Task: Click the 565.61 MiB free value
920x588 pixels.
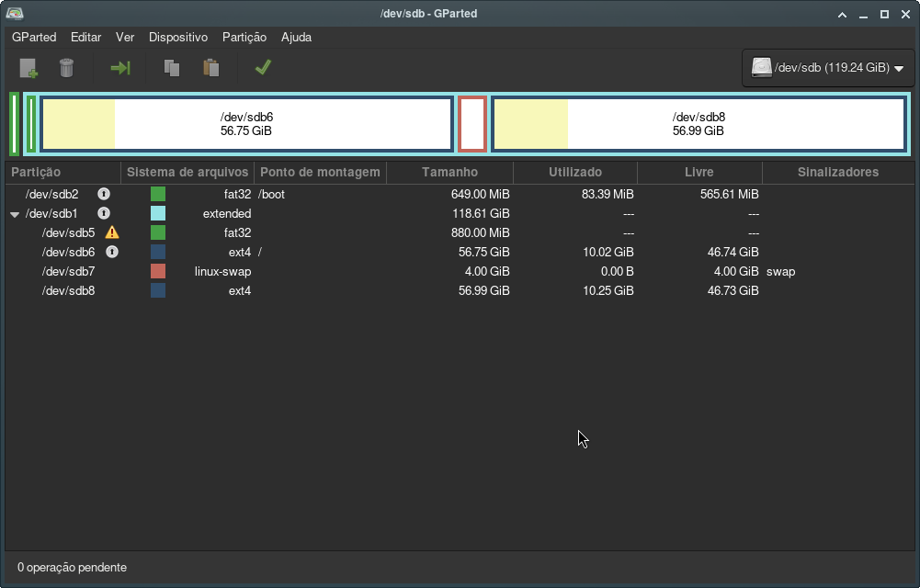Action: pyautogui.click(x=730, y=194)
